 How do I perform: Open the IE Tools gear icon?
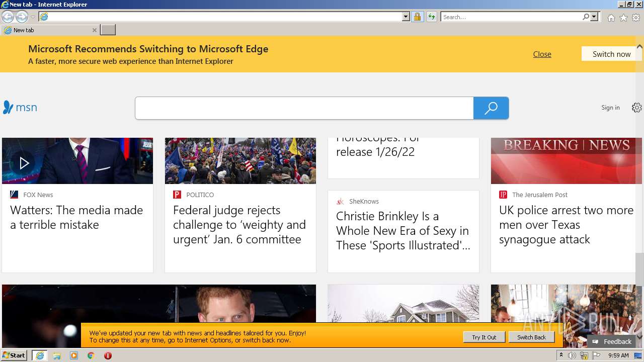636,18
